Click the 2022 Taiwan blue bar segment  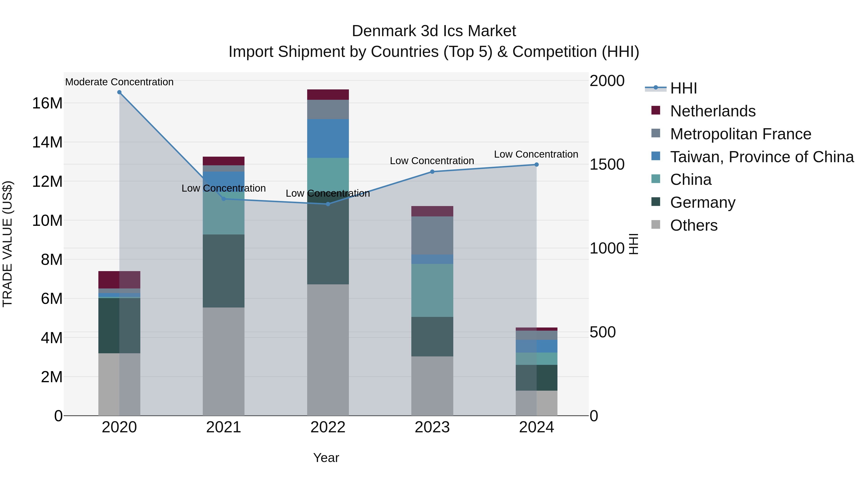pyautogui.click(x=328, y=138)
